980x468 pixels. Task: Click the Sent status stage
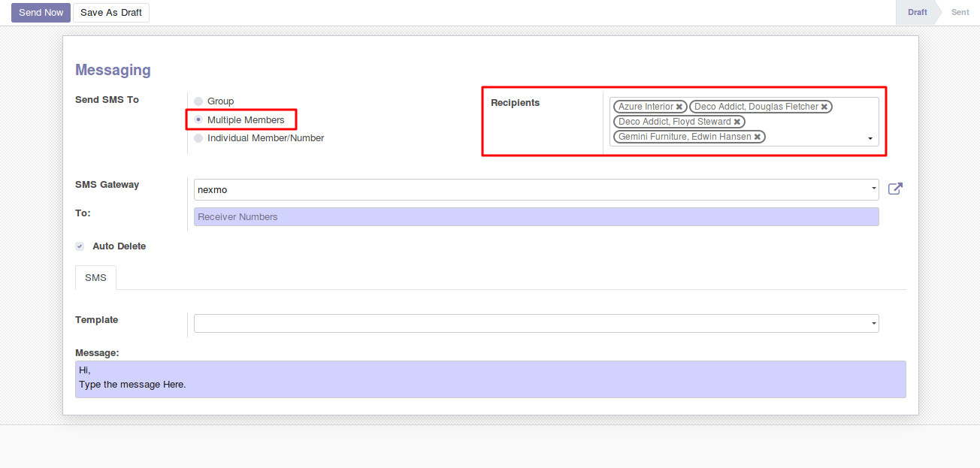[960, 13]
